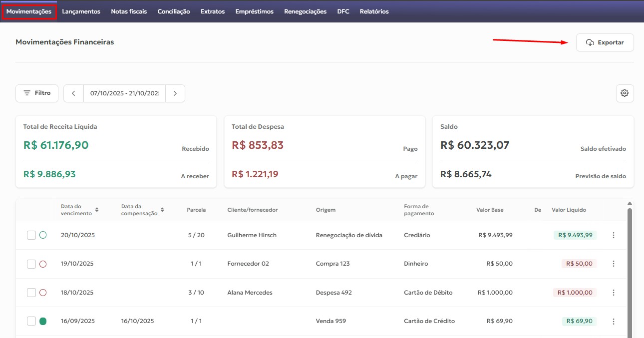Go to previous date period arrow

pyautogui.click(x=73, y=93)
